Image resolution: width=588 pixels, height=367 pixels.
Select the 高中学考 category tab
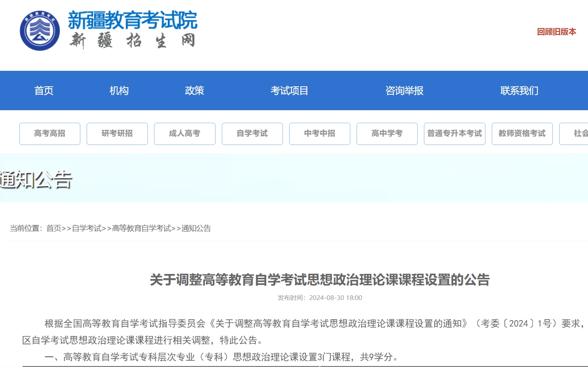387,134
